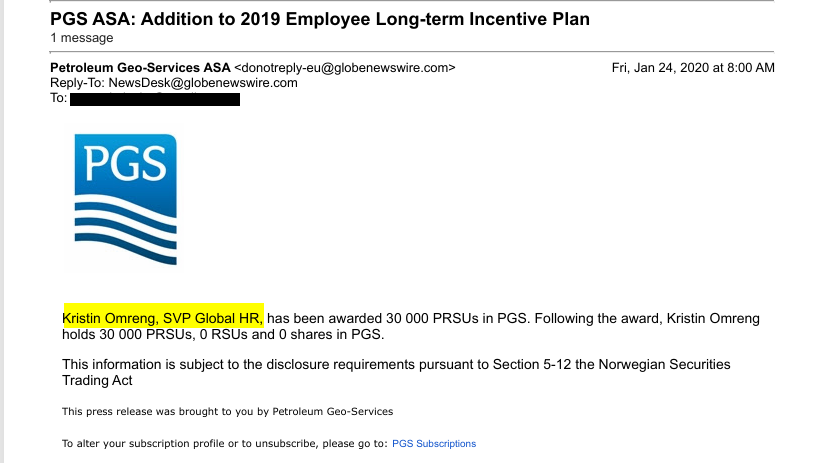Click the Norwegian Securities Trading Act paragraph
This screenshot has height=463, width=819.
pos(396,372)
